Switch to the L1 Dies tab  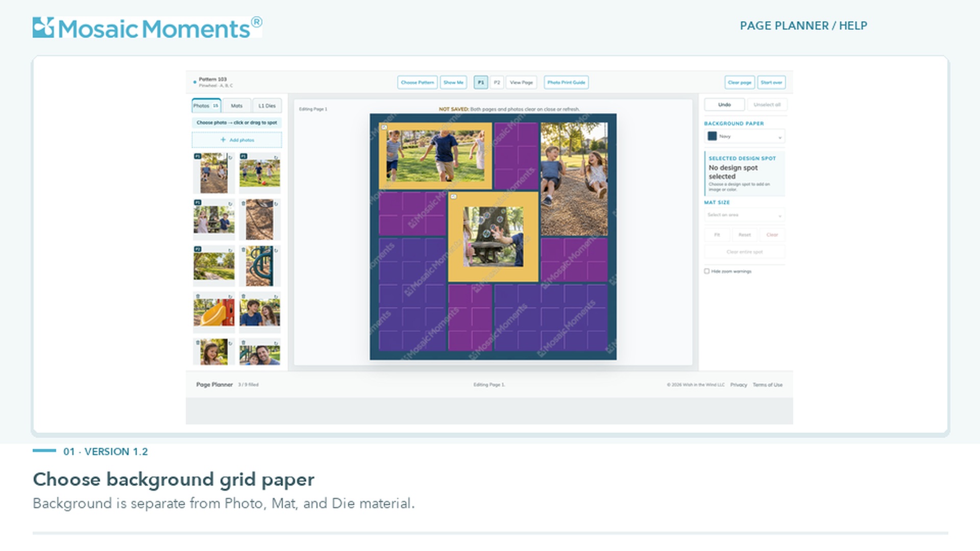tap(267, 106)
